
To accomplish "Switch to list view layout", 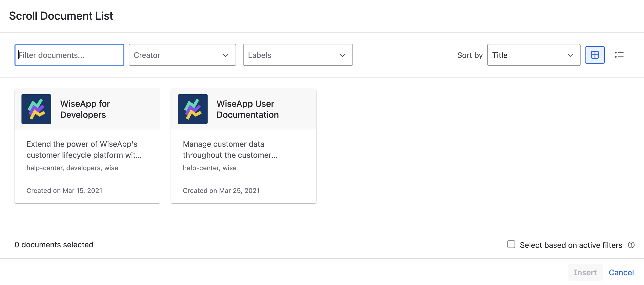I will tap(619, 55).
